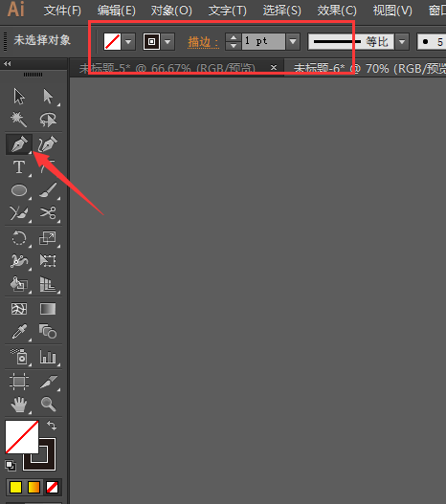Viewport: 446px width, 504px height.
Task: Open the 对象(O) menu
Action: click(x=171, y=11)
